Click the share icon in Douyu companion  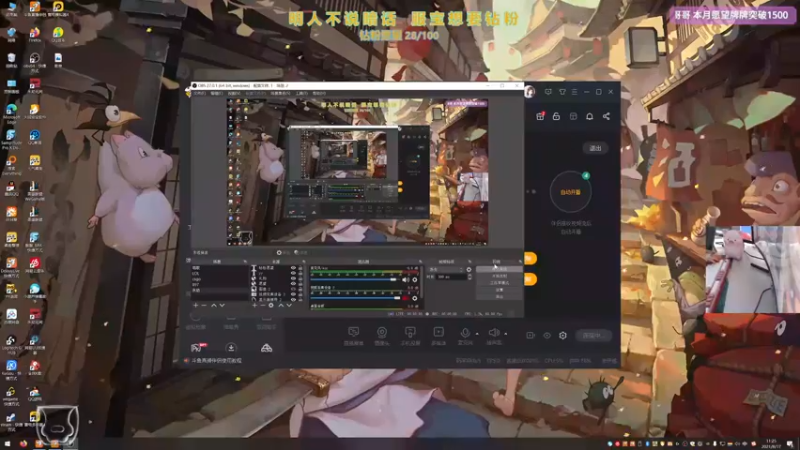[606, 116]
